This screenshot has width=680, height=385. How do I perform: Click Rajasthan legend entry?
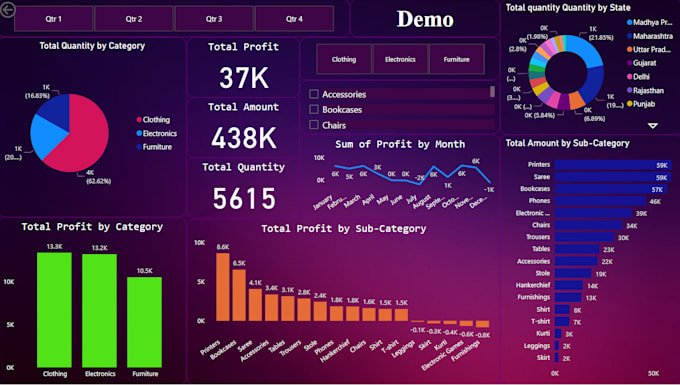click(645, 91)
